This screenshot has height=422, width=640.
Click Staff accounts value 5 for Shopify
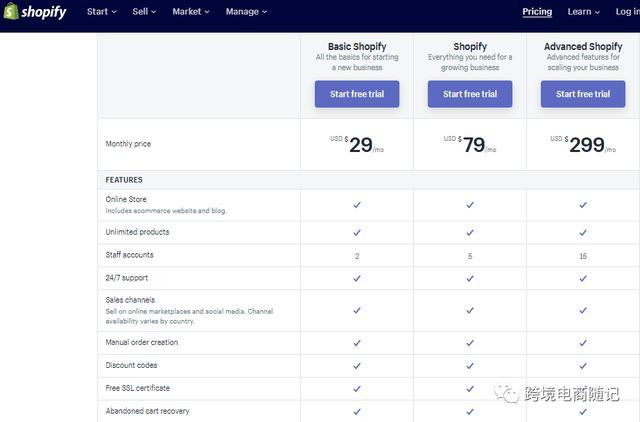pos(470,256)
